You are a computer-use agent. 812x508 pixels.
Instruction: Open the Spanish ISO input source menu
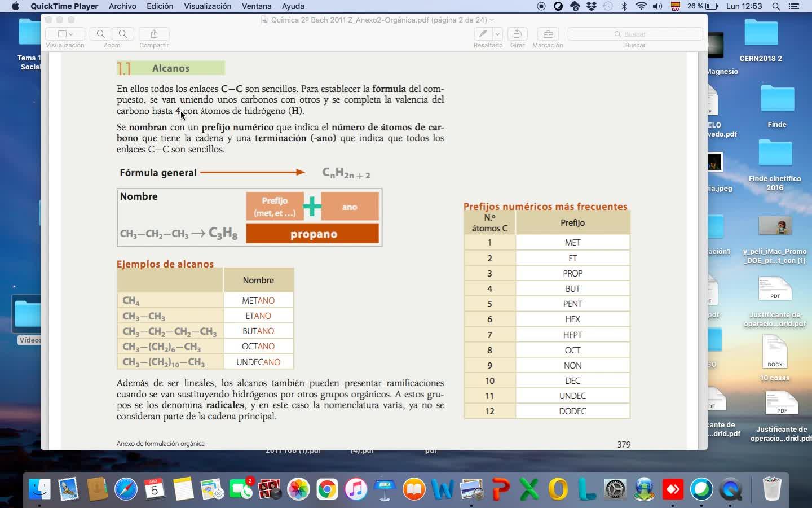click(x=675, y=6)
